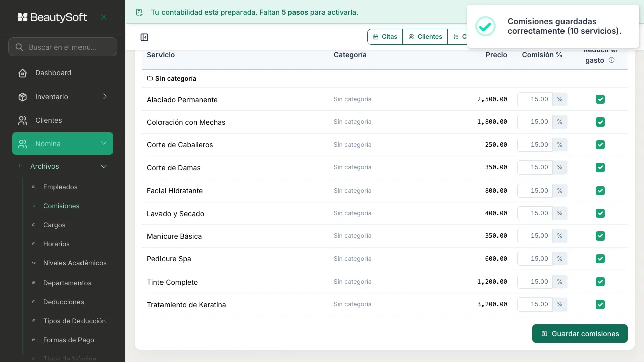Click the Clientes people icon in sidebar
The image size is (644, 362).
23,120
